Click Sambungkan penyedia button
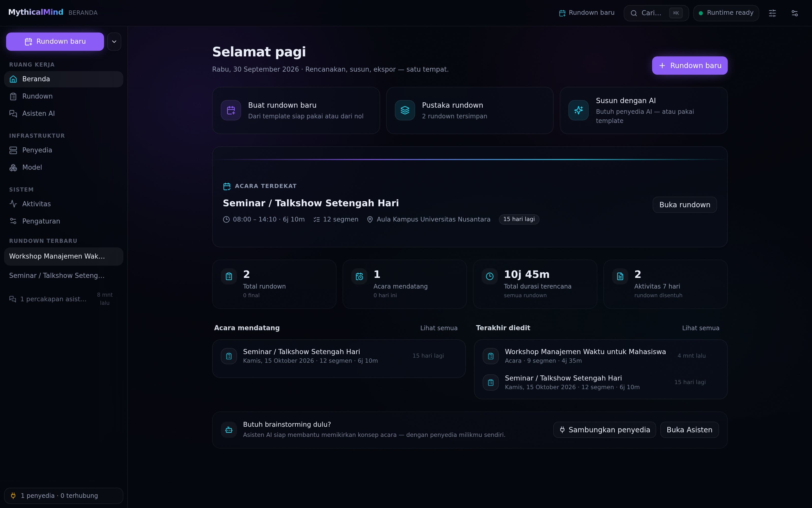The image size is (812, 508). pos(604,430)
